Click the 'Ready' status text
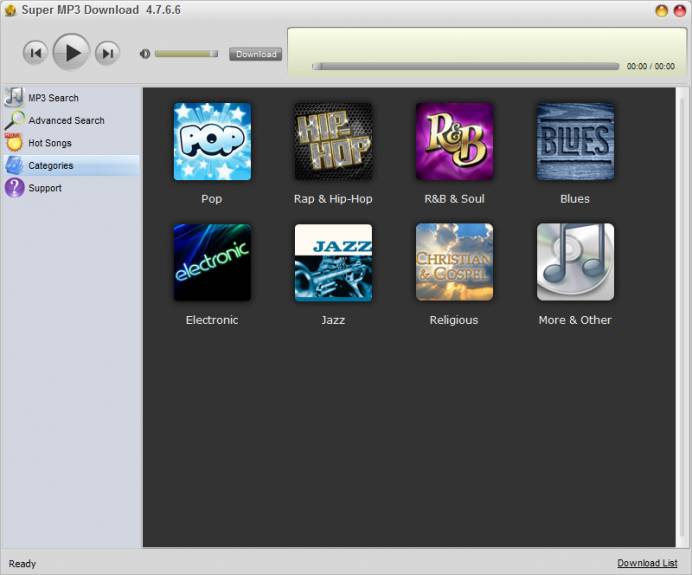The height and width of the screenshot is (575, 692). click(22, 564)
